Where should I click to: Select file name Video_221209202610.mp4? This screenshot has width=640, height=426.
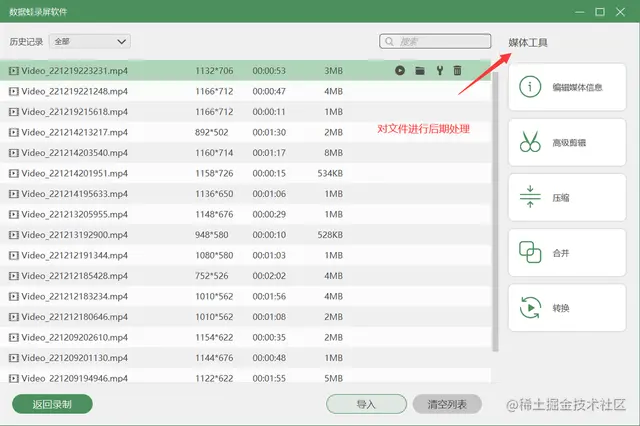tap(74, 337)
